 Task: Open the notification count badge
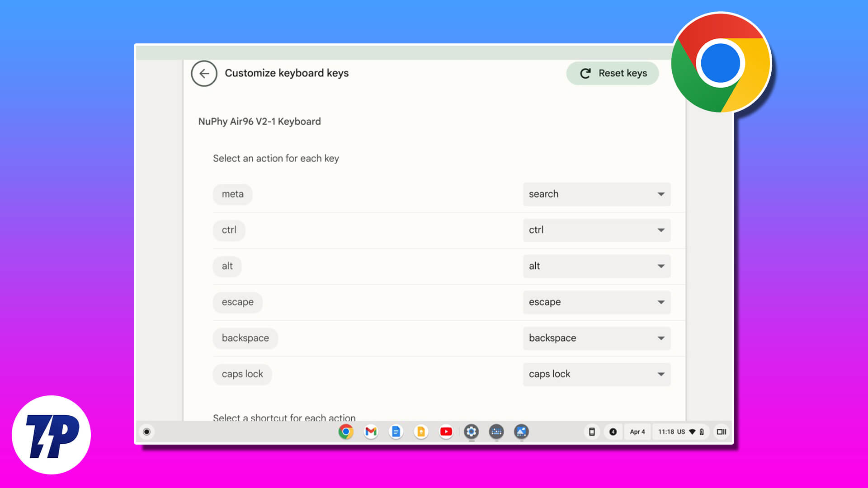point(613,432)
